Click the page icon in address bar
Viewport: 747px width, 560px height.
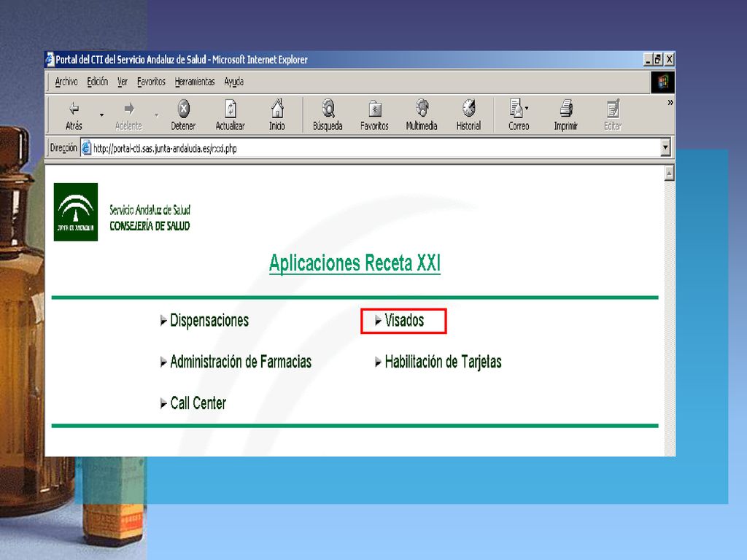pos(86,148)
